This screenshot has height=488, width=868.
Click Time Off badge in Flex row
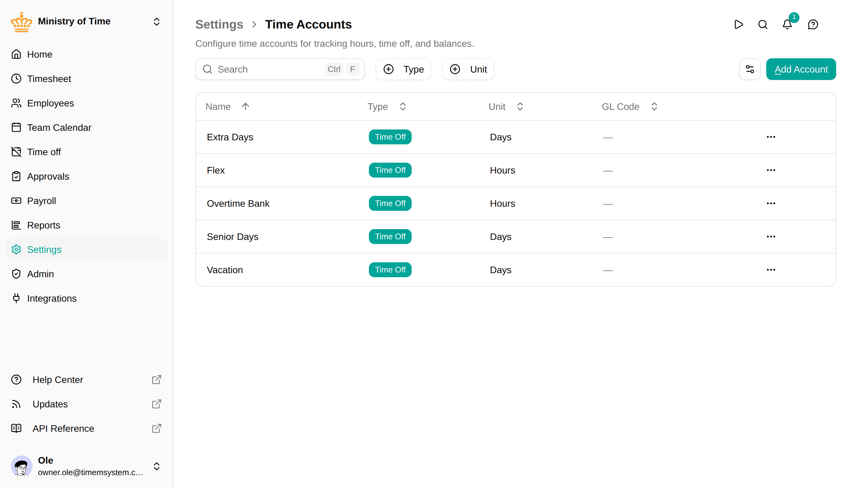[390, 170]
